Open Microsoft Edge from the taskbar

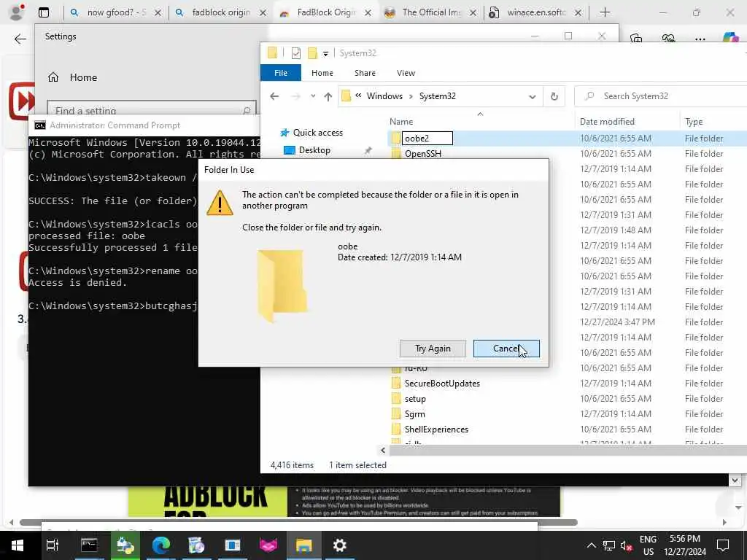[x=161, y=545]
